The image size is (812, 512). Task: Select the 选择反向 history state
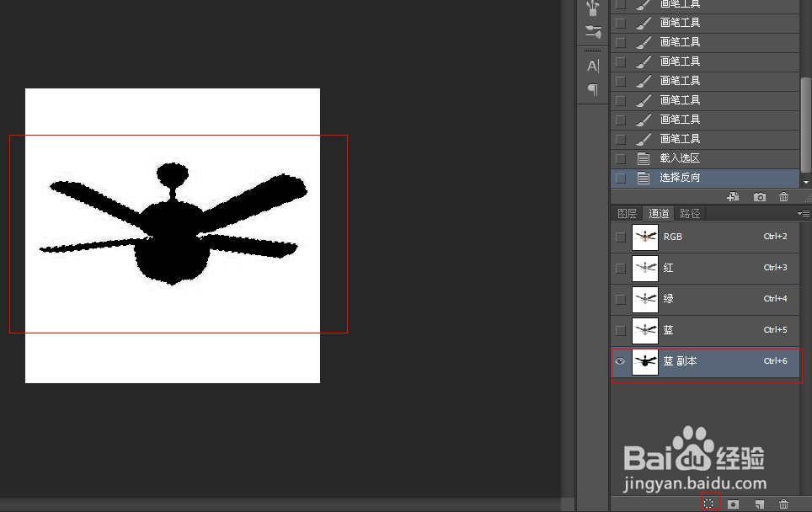[705, 178]
